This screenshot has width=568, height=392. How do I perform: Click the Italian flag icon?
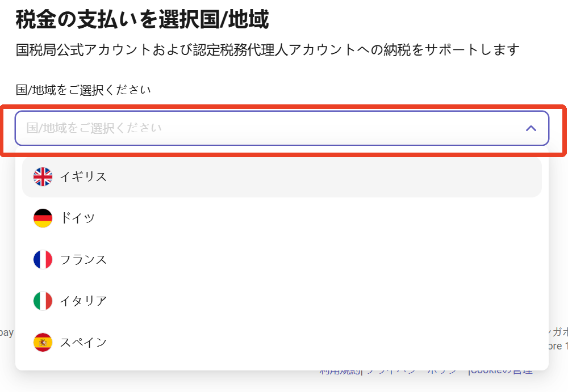coord(43,301)
